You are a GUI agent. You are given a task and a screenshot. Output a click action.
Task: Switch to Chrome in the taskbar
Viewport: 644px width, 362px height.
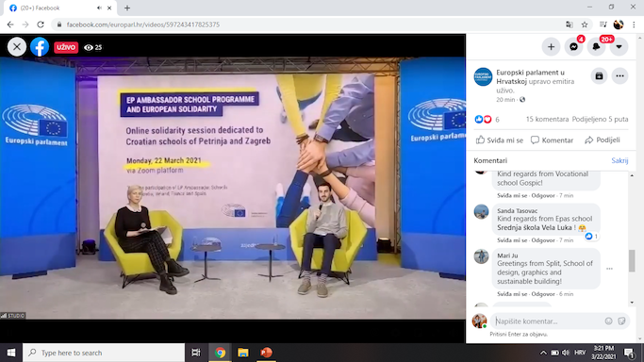point(220,353)
